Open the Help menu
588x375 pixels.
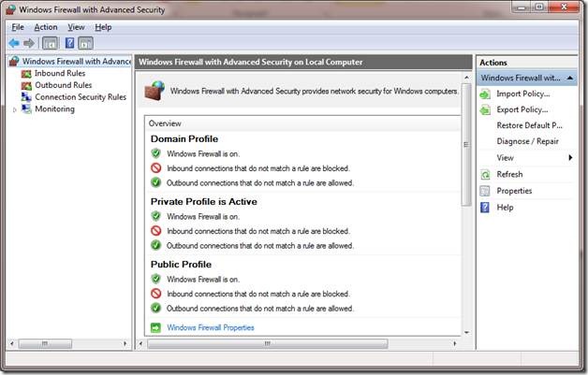(x=103, y=27)
